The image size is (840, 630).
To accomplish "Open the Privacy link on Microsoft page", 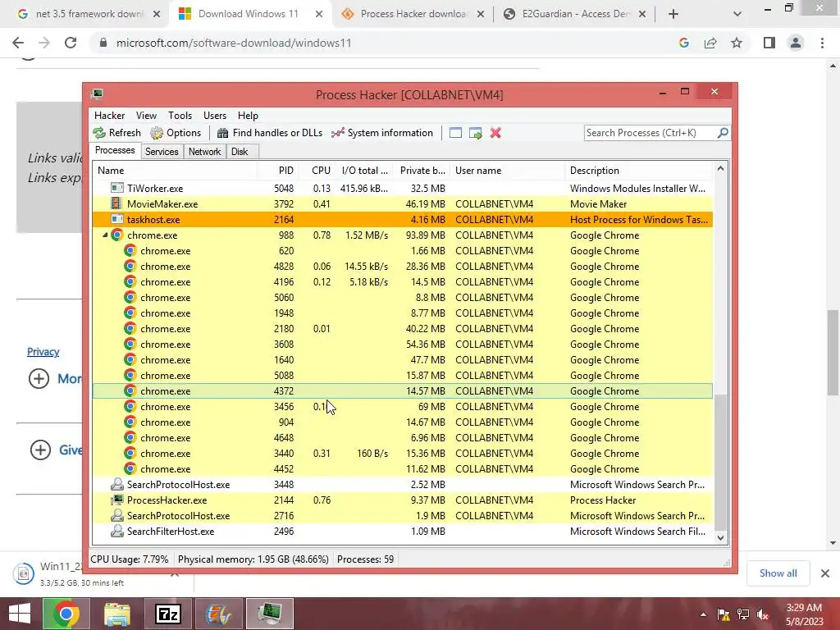I will point(43,352).
